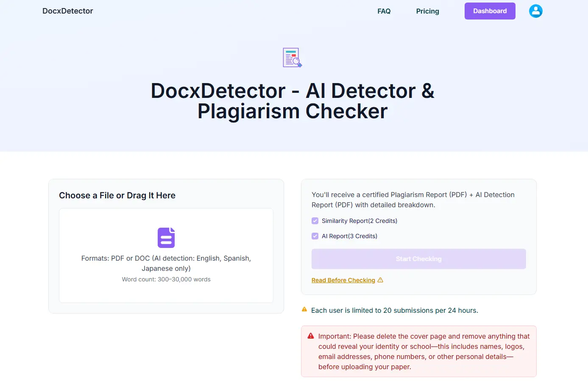Click the Important cover page warning text
The width and height of the screenshot is (588, 381).
[424, 351]
